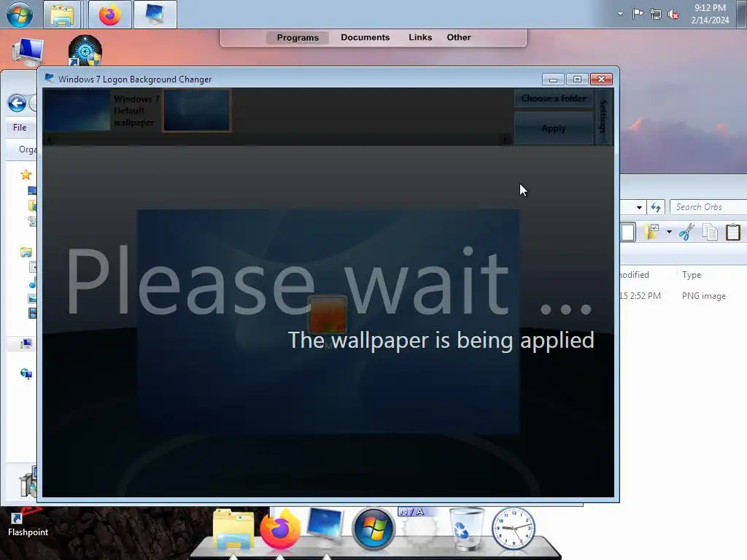
Task: Select the Computer desktop icon
Action: click(x=28, y=52)
